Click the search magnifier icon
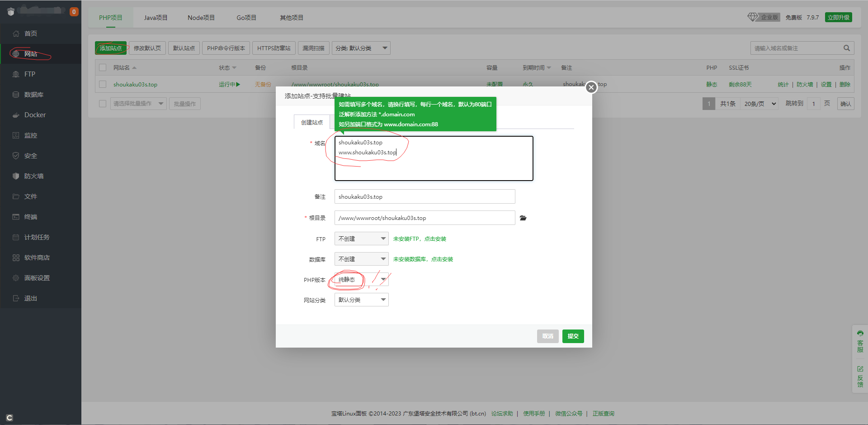868x425 pixels. pyautogui.click(x=846, y=48)
